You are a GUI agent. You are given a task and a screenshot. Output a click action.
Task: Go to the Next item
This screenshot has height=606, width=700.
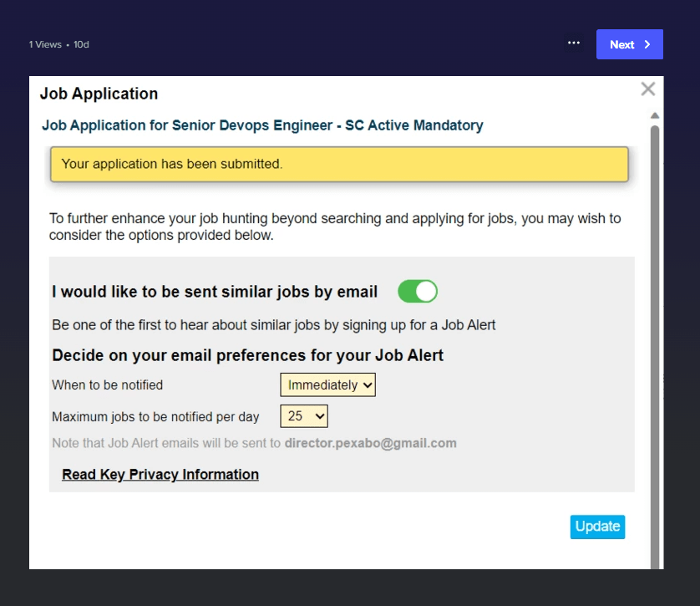click(x=630, y=44)
